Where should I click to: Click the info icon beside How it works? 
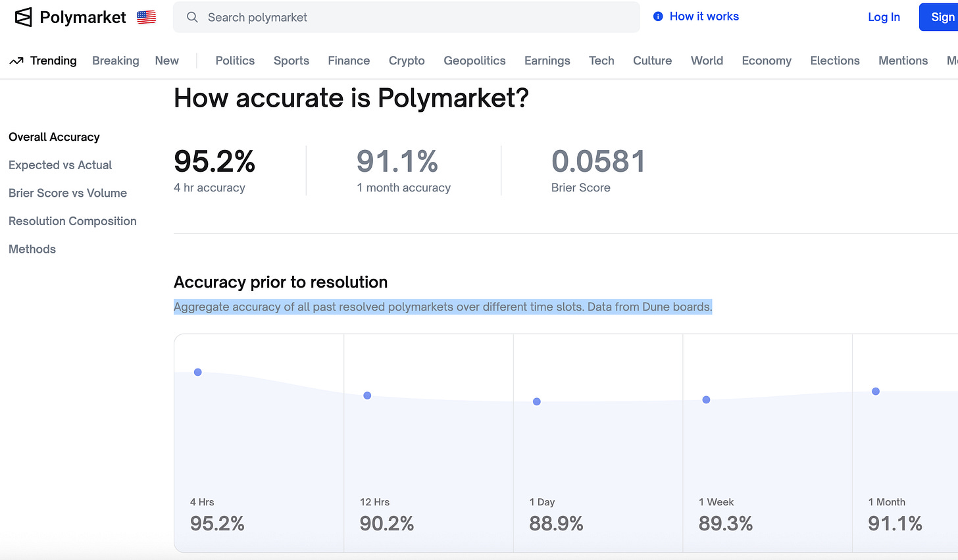tap(658, 16)
